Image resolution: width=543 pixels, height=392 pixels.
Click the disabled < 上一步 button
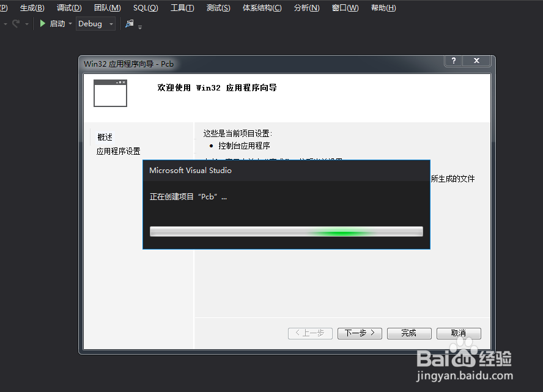(x=310, y=333)
